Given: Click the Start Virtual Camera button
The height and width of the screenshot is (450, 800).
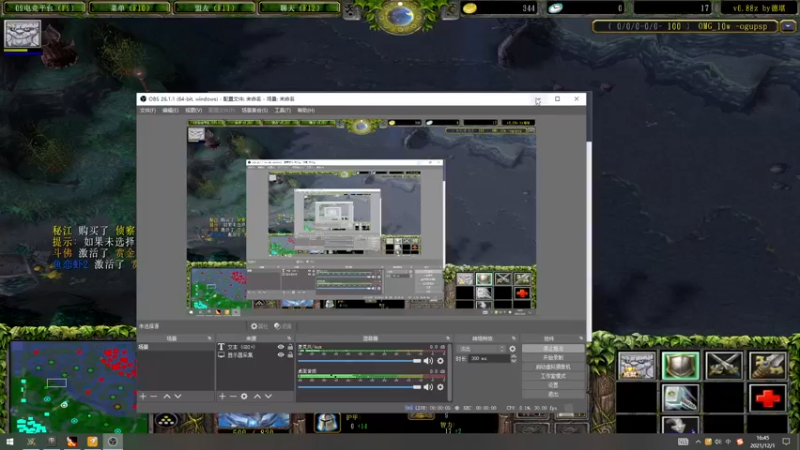Looking at the screenshot, I should [553, 367].
